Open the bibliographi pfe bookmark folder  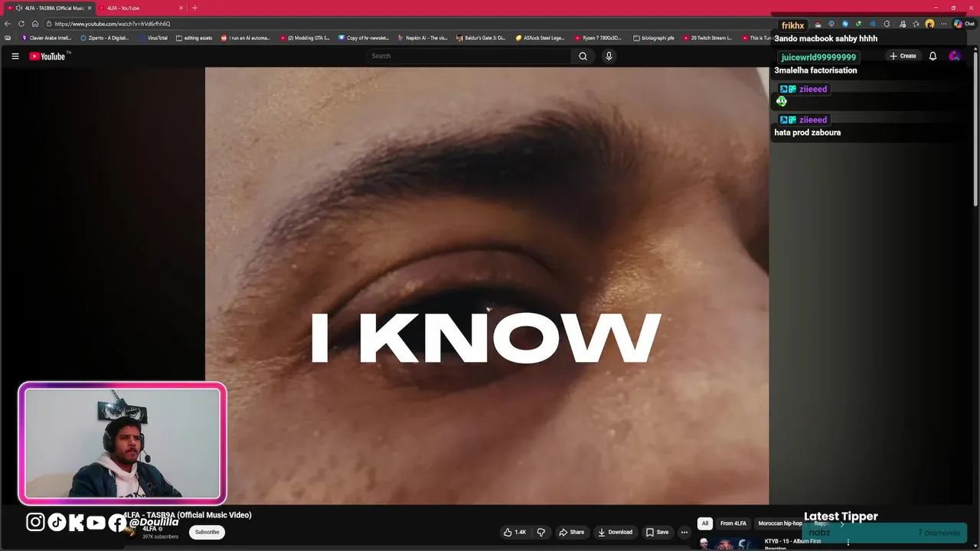(654, 37)
